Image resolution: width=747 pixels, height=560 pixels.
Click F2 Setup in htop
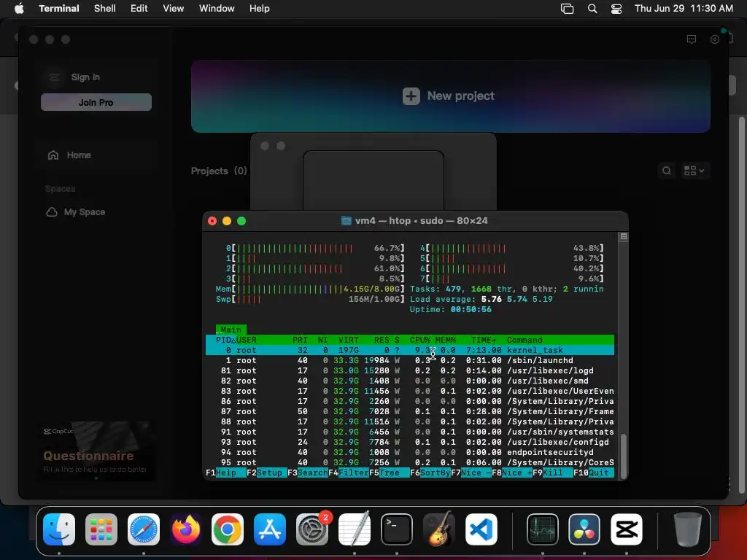(x=267, y=472)
